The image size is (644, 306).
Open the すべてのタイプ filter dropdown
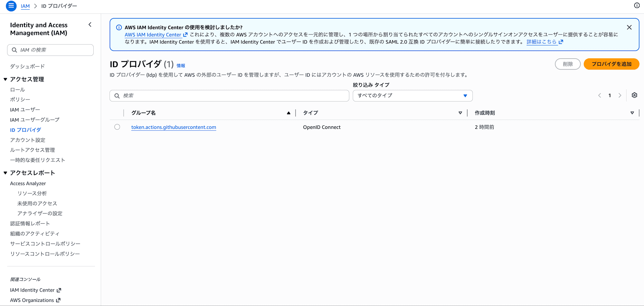tap(412, 96)
